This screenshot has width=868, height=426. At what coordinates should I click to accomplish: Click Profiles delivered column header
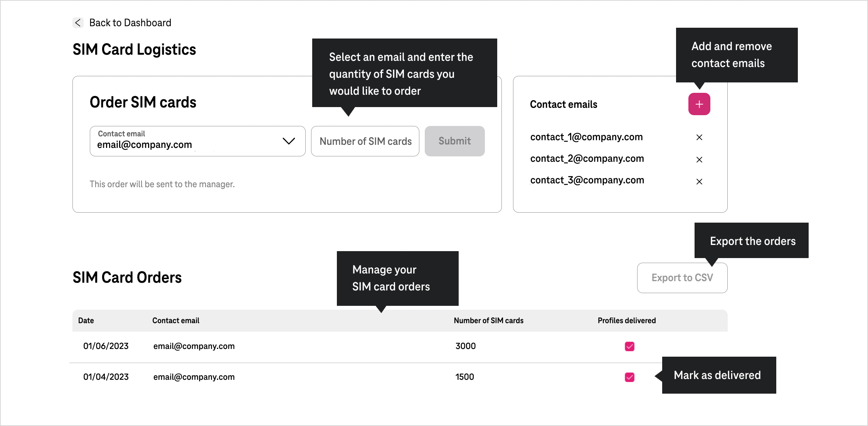click(626, 320)
